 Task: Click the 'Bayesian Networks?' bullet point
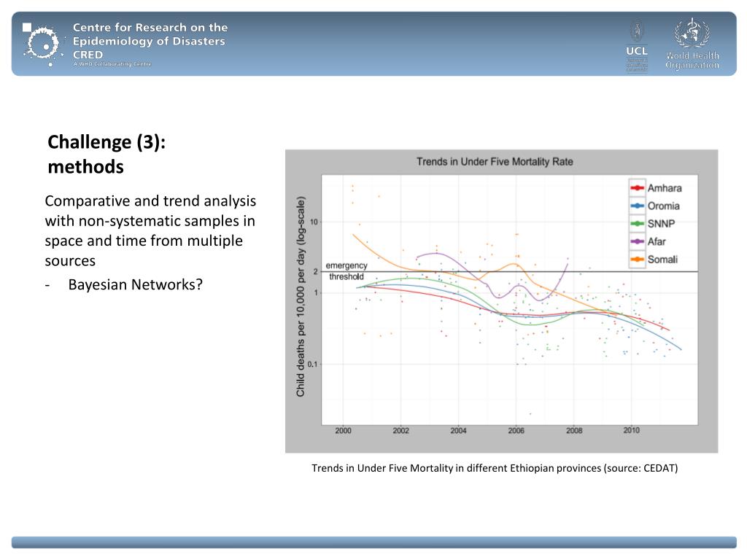[134, 284]
